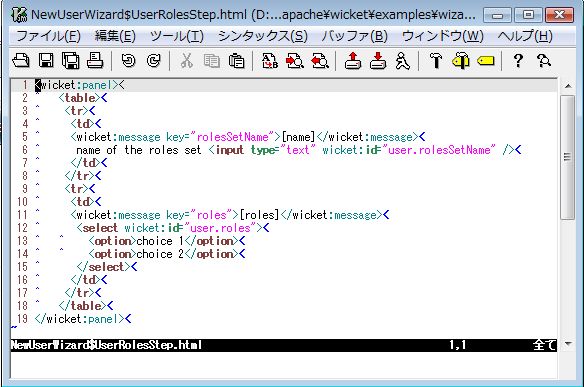
Task: Maximize the gVim window
Action: pyautogui.click(x=528, y=15)
